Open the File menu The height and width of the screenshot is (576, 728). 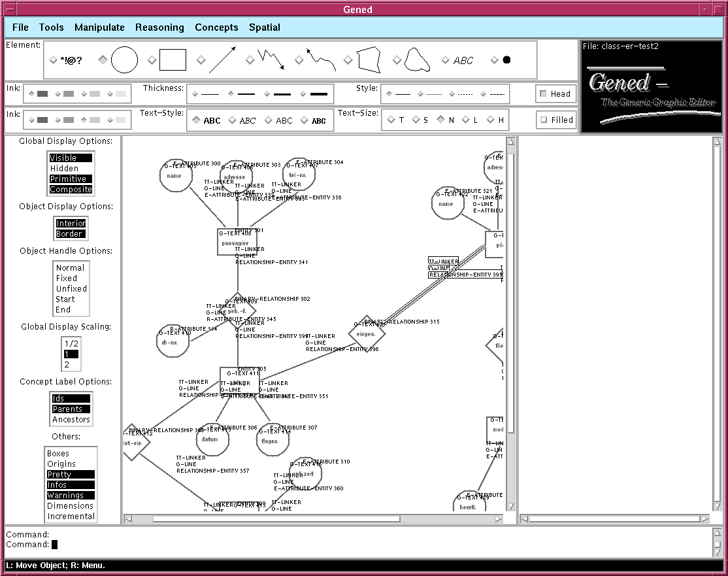pos(20,27)
